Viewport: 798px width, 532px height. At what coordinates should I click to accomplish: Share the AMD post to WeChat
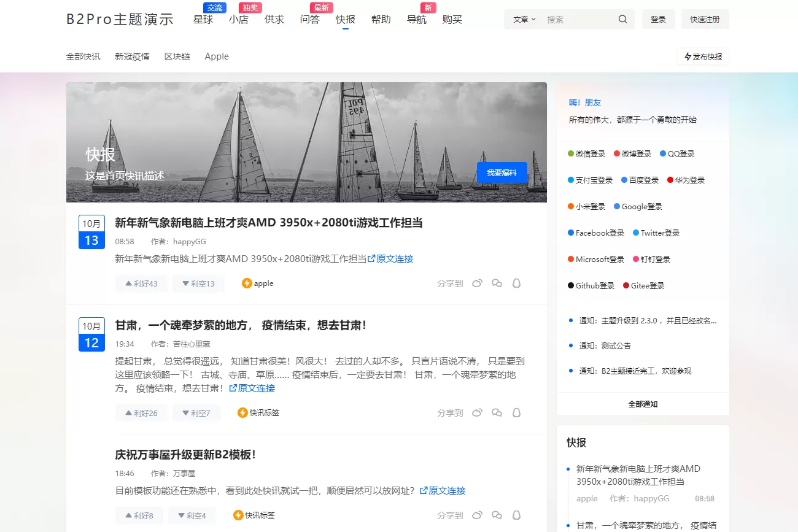tap(497, 283)
